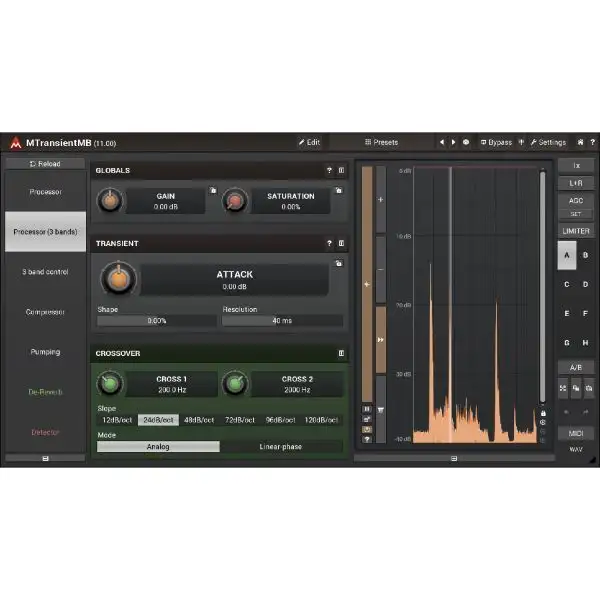Click the orange Attack knob
This screenshot has width=600, height=600.
pyautogui.click(x=118, y=279)
